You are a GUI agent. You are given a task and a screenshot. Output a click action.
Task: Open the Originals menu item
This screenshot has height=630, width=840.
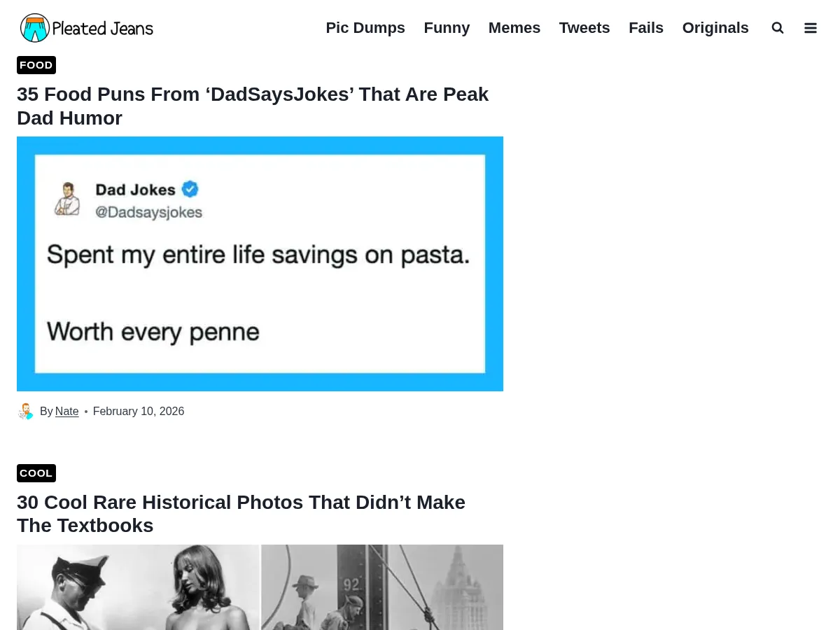pos(715,28)
